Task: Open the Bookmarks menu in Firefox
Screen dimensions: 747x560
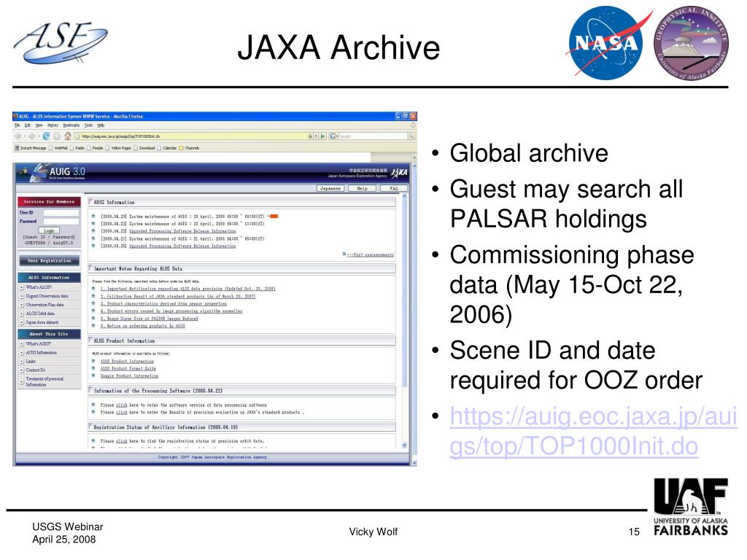Action: pos(71,125)
